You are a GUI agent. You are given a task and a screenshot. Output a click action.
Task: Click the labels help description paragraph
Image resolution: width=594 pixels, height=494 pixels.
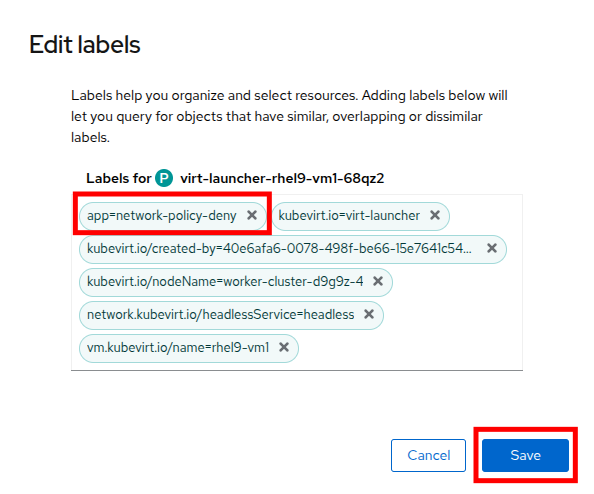pos(289,116)
